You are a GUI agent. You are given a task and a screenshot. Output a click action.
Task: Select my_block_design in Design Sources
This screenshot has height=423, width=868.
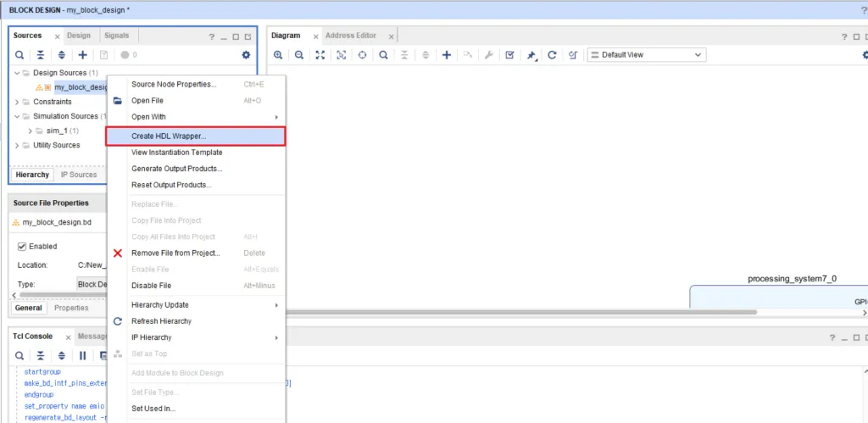(x=81, y=87)
